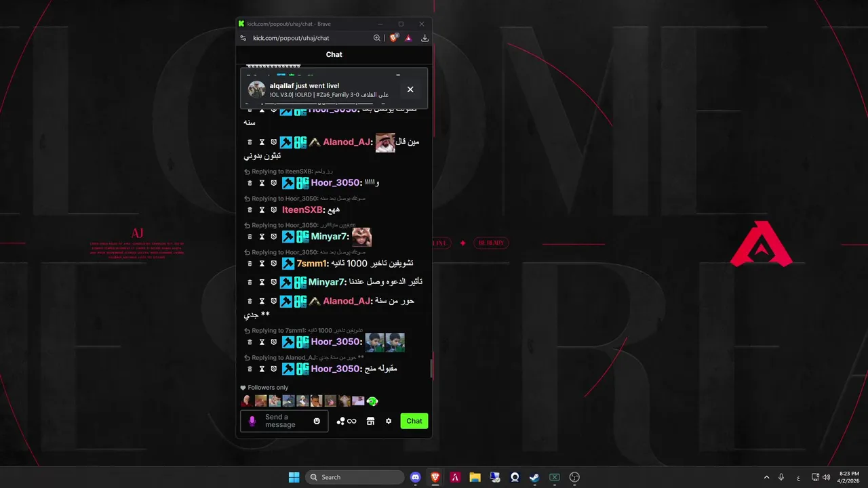Click the OG badge next to Minyar7's emote message

[302, 237]
